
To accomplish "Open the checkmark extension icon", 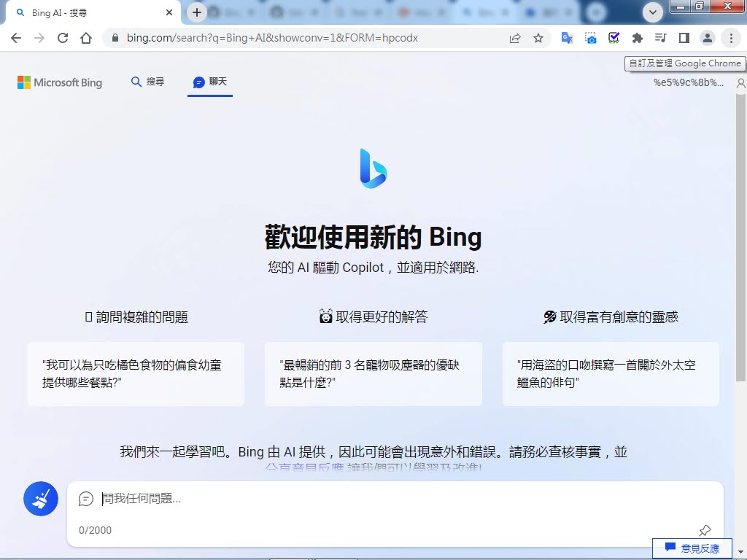I will pyautogui.click(x=614, y=38).
